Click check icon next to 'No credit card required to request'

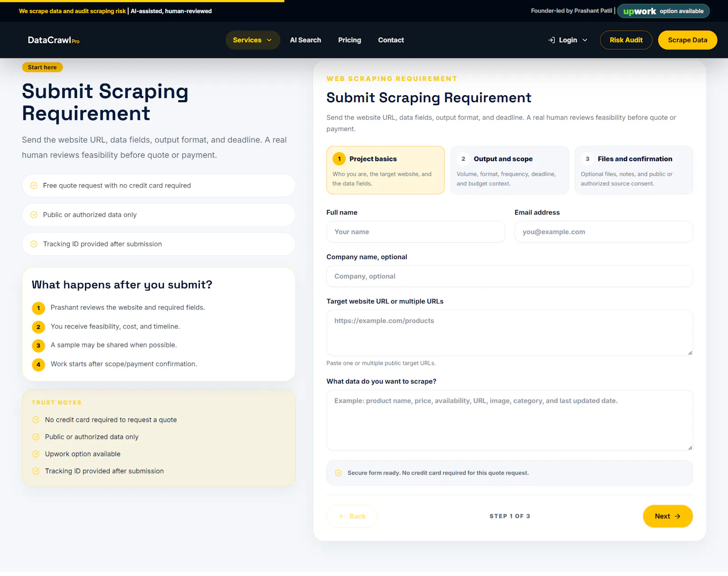[35, 420]
